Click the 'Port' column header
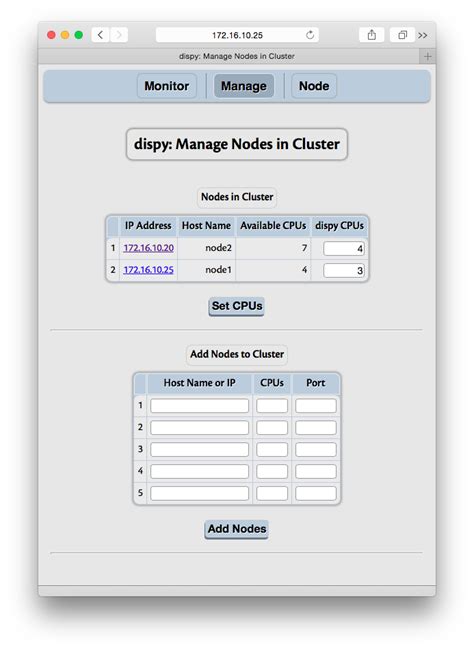This screenshot has height=651, width=474. (x=315, y=383)
